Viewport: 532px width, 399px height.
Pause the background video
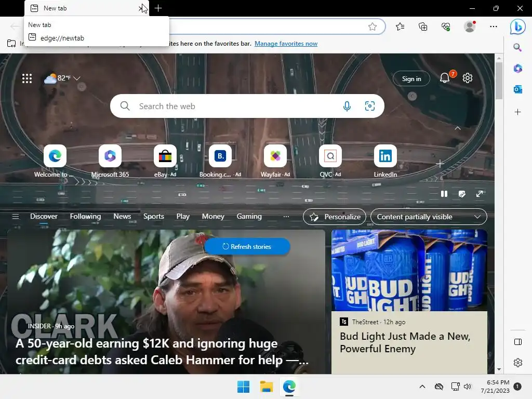(444, 194)
